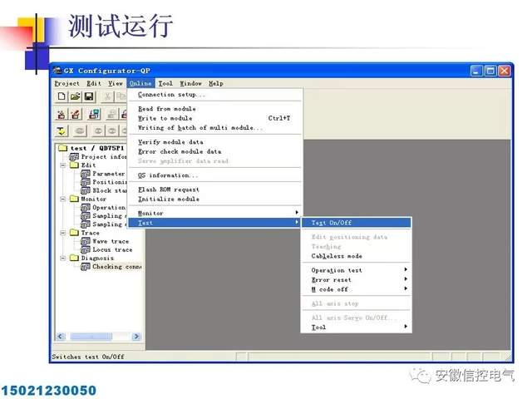
Task: Click the Project information tree icon
Action: (x=74, y=157)
